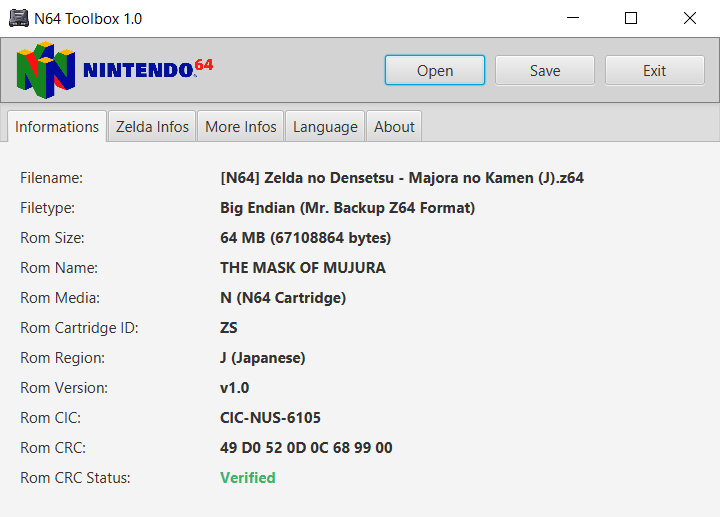Select the More Infos tab
This screenshot has height=517, width=720.
(241, 126)
